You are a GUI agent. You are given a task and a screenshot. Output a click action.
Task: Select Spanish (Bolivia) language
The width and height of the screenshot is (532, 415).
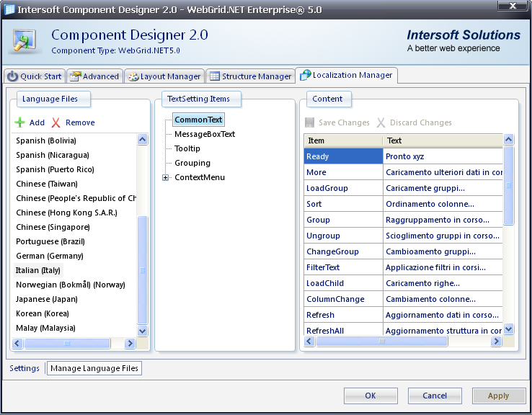pos(46,140)
